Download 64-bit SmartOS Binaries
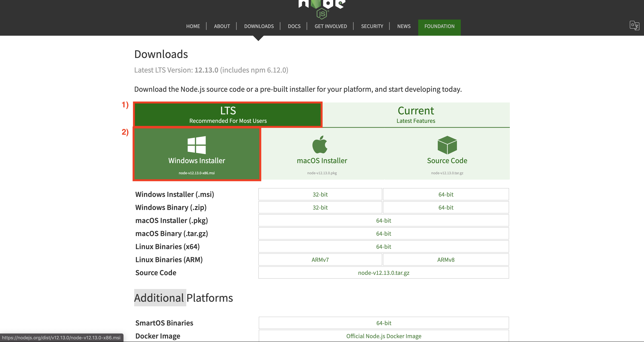The image size is (644, 342). click(x=384, y=323)
